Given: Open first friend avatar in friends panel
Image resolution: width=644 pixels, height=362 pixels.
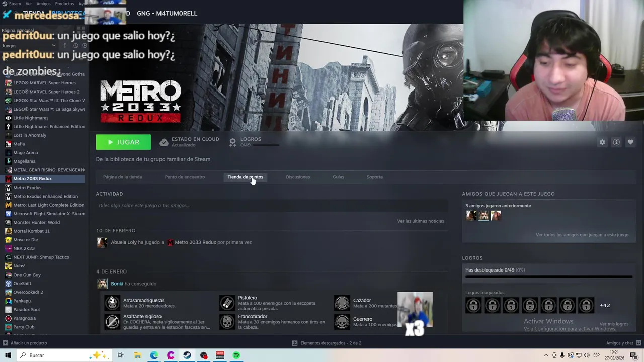Looking at the screenshot, I should point(471,215).
